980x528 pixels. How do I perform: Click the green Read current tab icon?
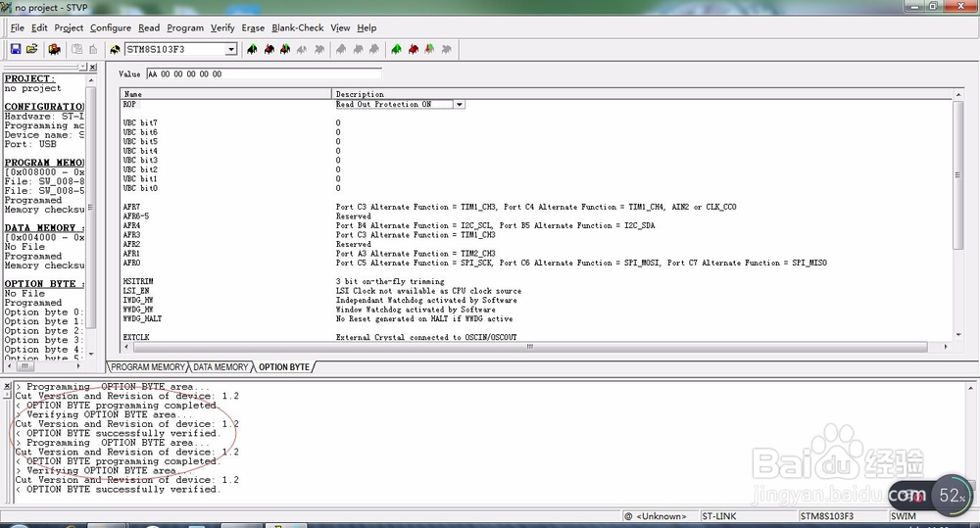click(252, 49)
